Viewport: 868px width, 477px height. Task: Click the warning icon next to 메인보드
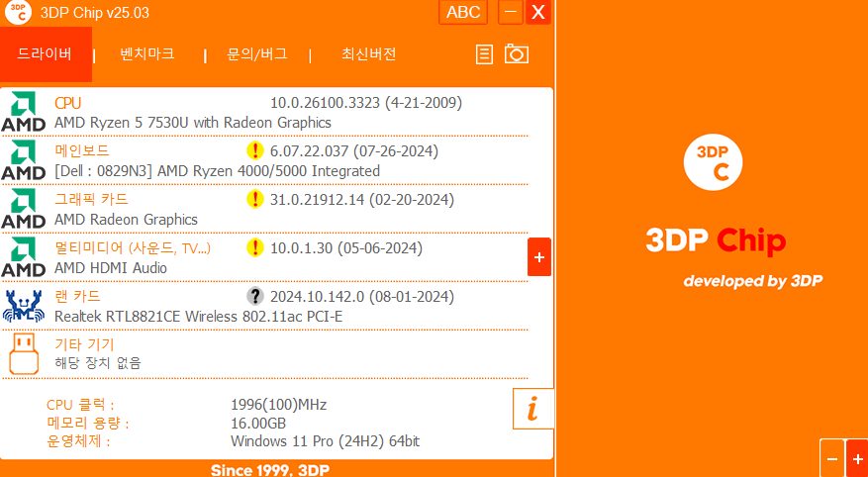pyautogui.click(x=254, y=150)
